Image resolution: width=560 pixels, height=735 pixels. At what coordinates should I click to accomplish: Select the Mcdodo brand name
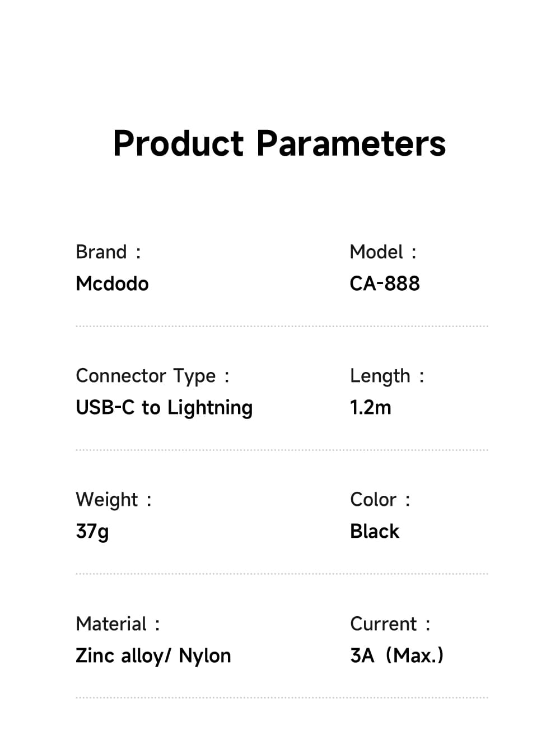pyautogui.click(x=112, y=284)
